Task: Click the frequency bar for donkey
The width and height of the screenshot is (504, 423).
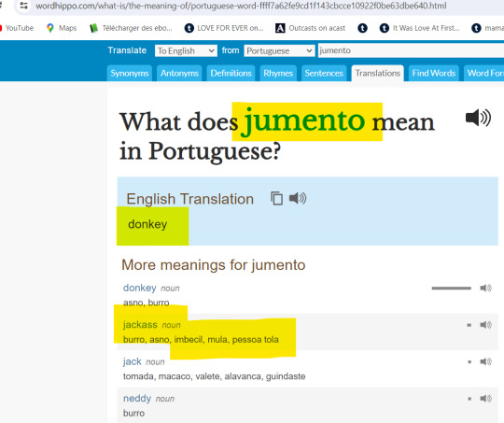Action: tap(452, 288)
